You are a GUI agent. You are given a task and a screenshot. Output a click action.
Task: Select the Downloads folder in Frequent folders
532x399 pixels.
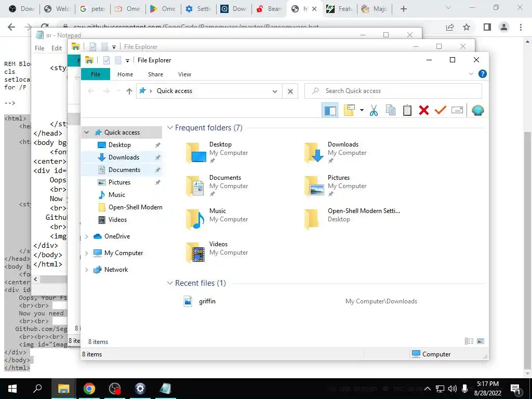click(336, 152)
